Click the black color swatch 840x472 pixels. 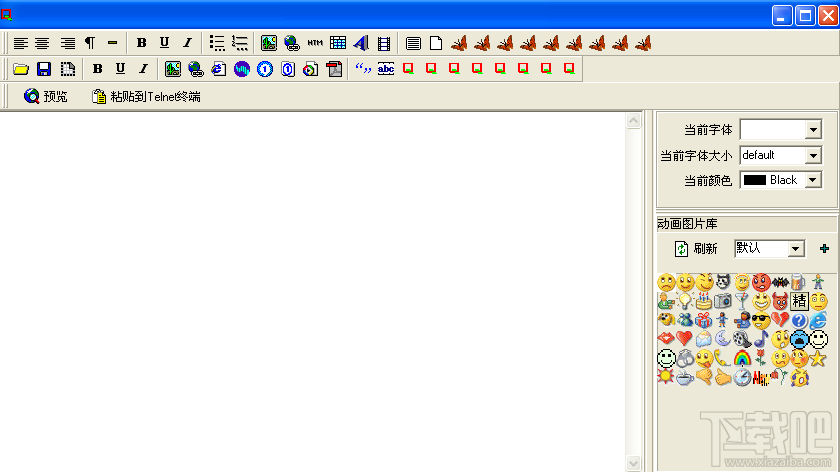point(755,180)
